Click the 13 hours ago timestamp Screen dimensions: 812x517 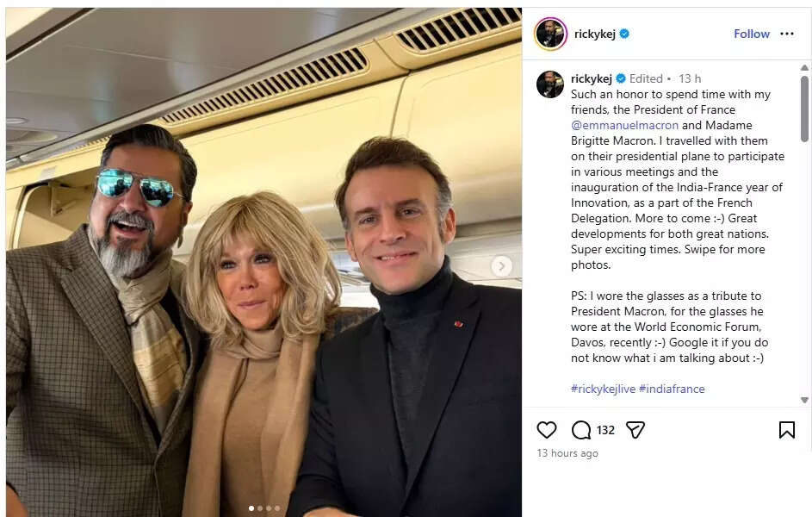567,453
